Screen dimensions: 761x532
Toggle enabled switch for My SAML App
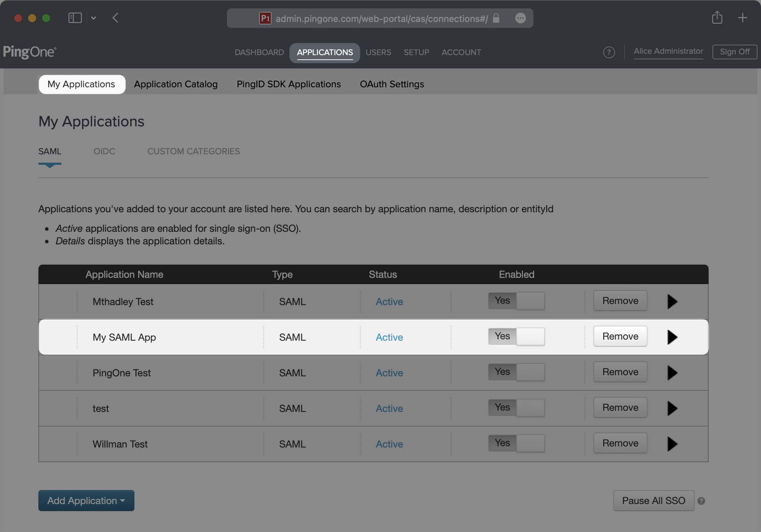point(516,337)
